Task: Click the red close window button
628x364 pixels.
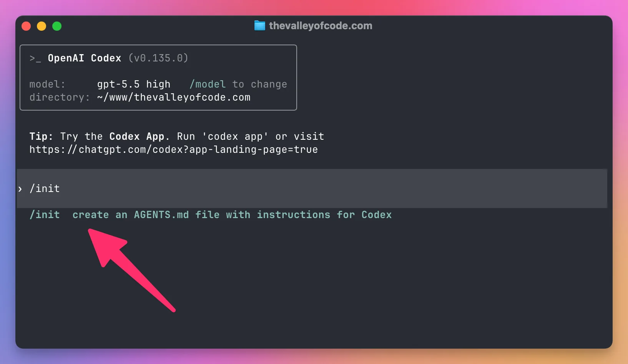Action: (26, 26)
